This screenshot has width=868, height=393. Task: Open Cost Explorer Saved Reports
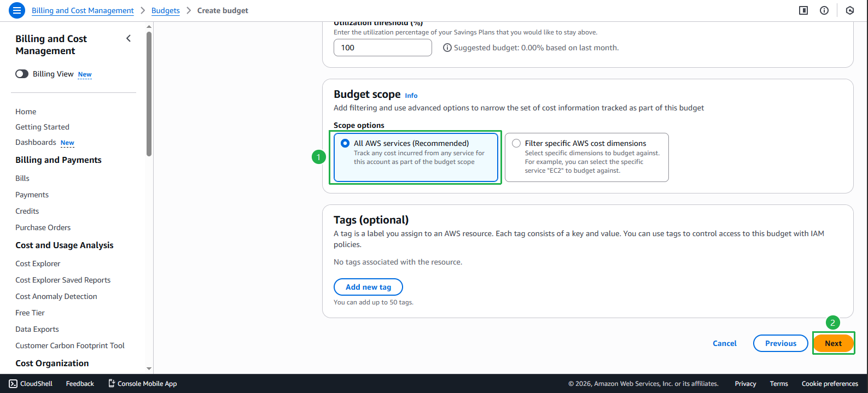[63, 280]
